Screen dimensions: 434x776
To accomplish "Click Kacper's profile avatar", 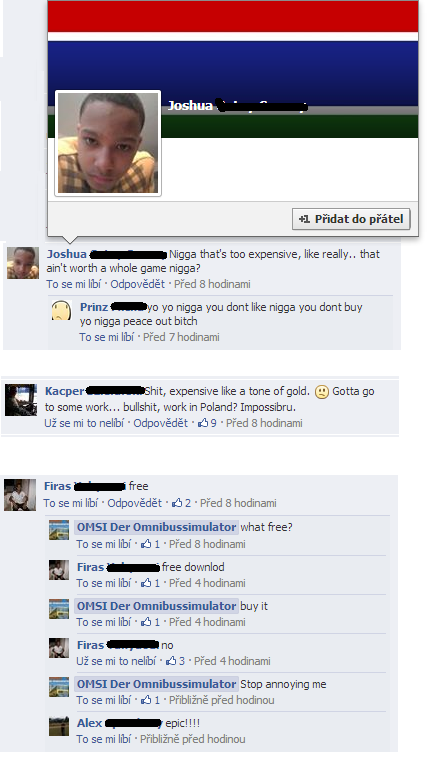I will (21, 400).
